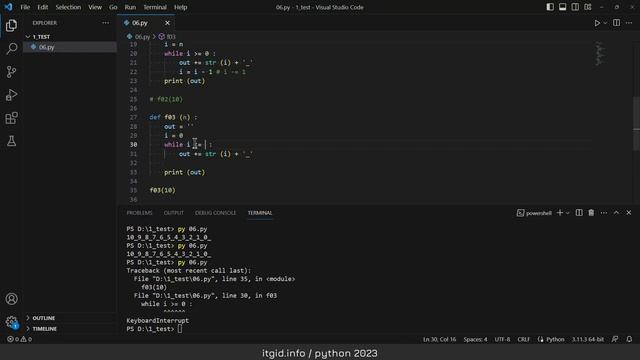This screenshot has width=640, height=360.
Task: Open terminal panel more actions
Action: click(604, 213)
